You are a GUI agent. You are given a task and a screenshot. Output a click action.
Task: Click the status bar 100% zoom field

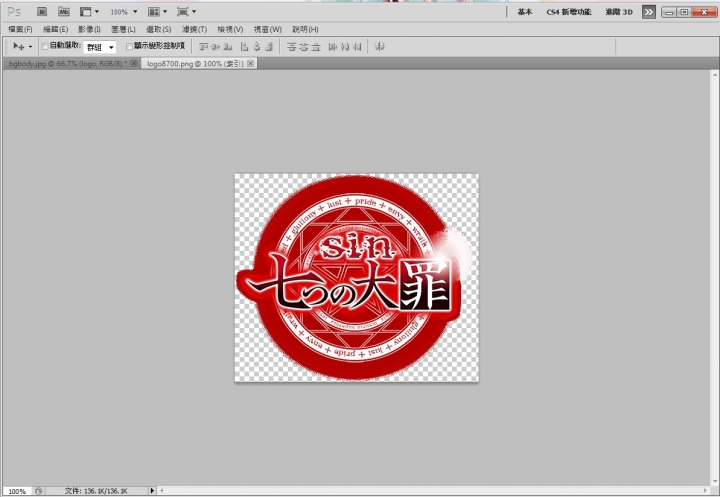(x=17, y=491)
